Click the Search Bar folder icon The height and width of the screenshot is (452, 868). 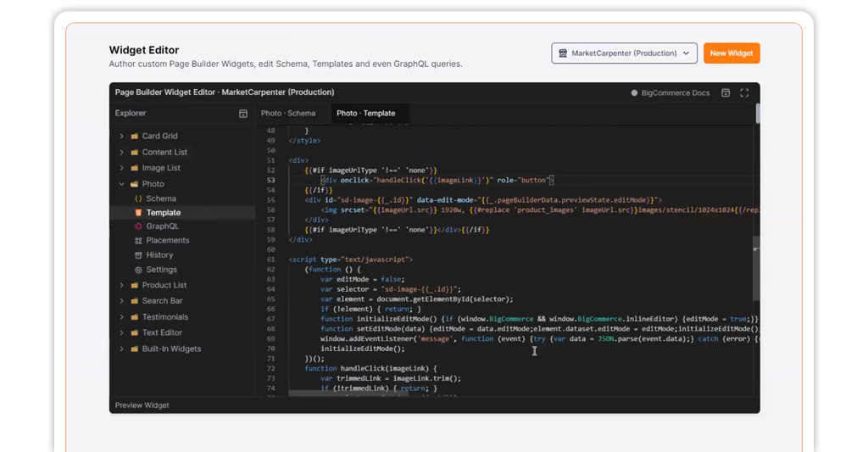135,301
